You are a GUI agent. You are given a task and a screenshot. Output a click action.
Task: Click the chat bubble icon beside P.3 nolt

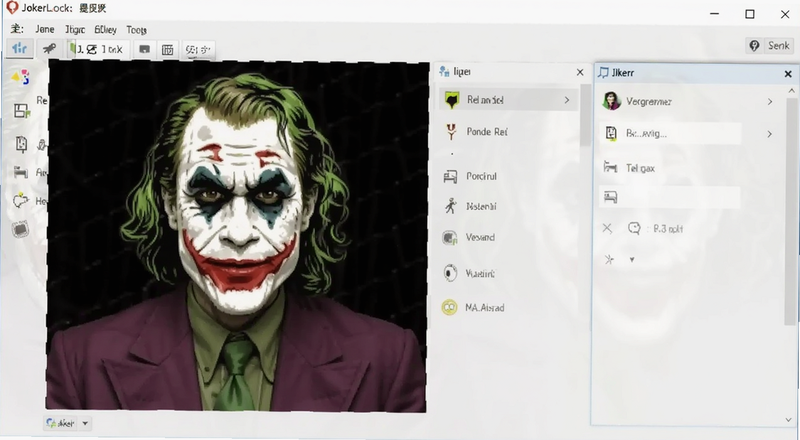[x=634, y=228]
